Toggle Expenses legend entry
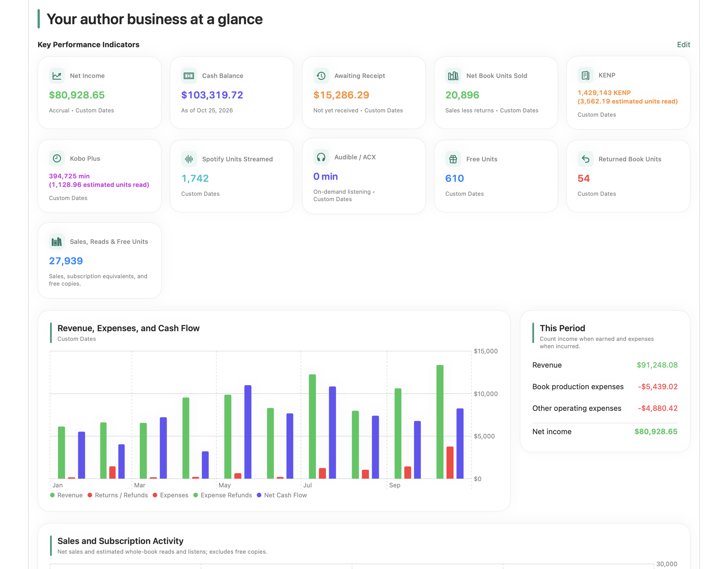 pyautogui.click(x=170, y=495)
